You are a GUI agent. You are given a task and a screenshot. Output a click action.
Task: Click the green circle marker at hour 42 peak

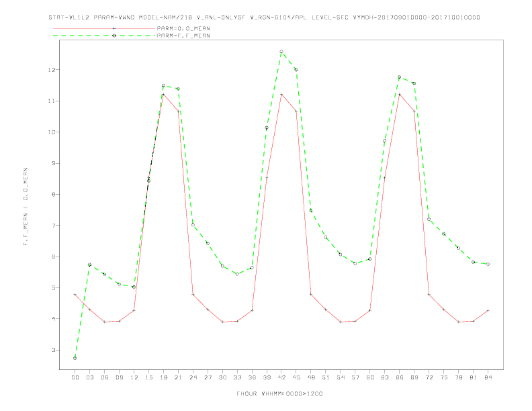281,52
